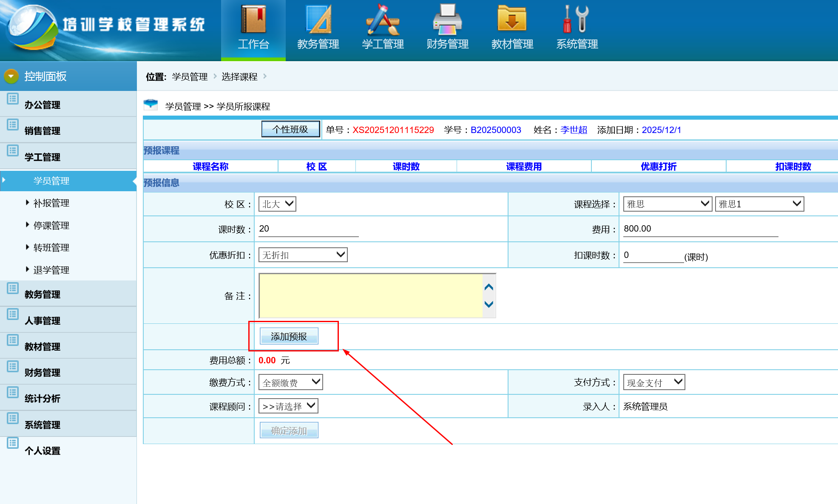838x504 pixels.
Task: Click the 个性班级 button
Action: click(290, 129)
